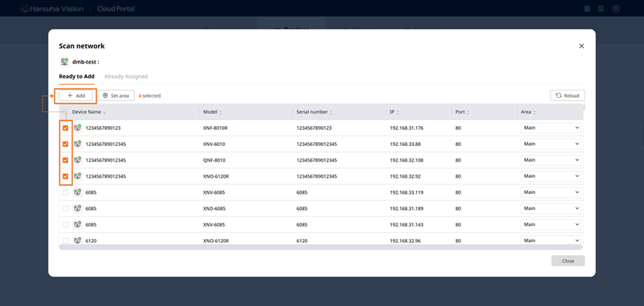The width and height of the screenshot is (644, 306).
Task: Uncheck the checkbox for IP 192.168.32.92
Action: (66, 176)
